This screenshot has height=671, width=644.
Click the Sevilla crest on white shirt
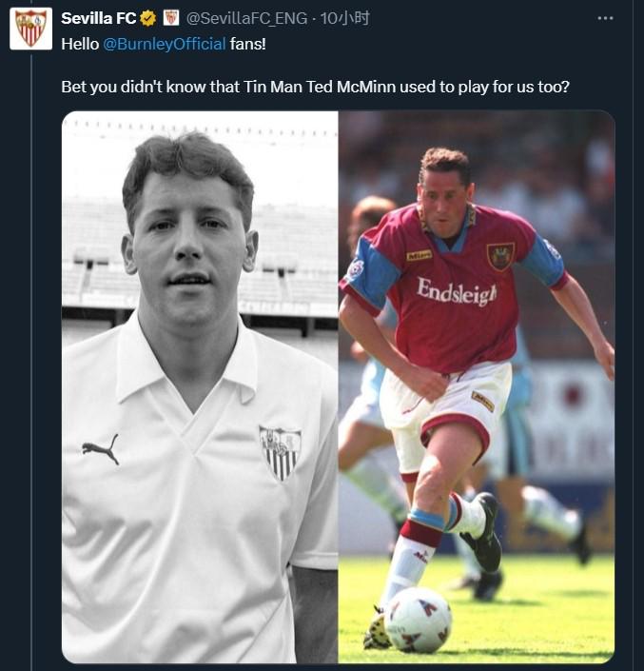280,451
